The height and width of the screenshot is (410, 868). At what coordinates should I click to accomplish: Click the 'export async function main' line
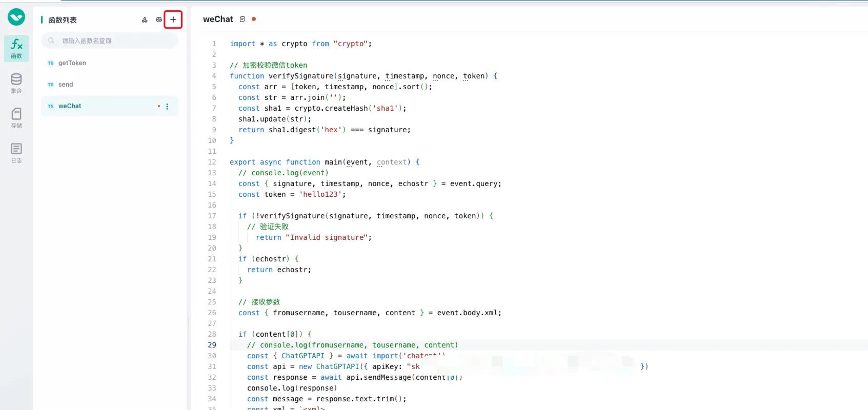click(x=325, y=162)
